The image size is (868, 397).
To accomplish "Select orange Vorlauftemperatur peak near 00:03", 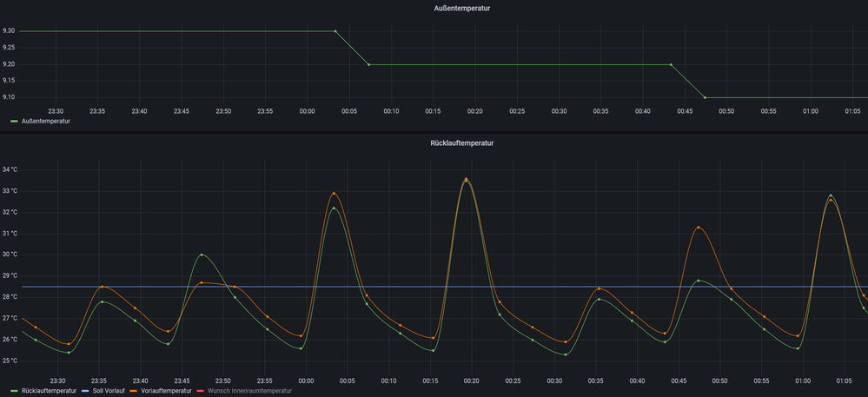I will [334, 193].
